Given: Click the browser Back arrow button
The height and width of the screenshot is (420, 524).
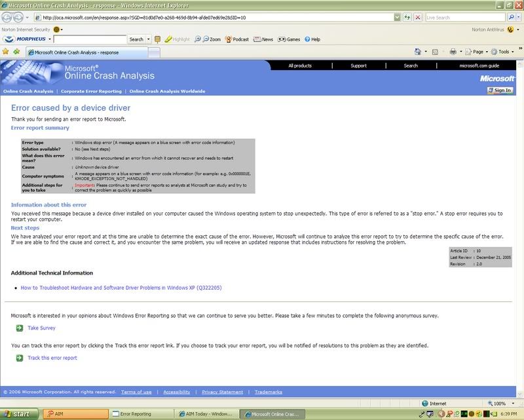Looking at the screenshot, I should 9,17.
